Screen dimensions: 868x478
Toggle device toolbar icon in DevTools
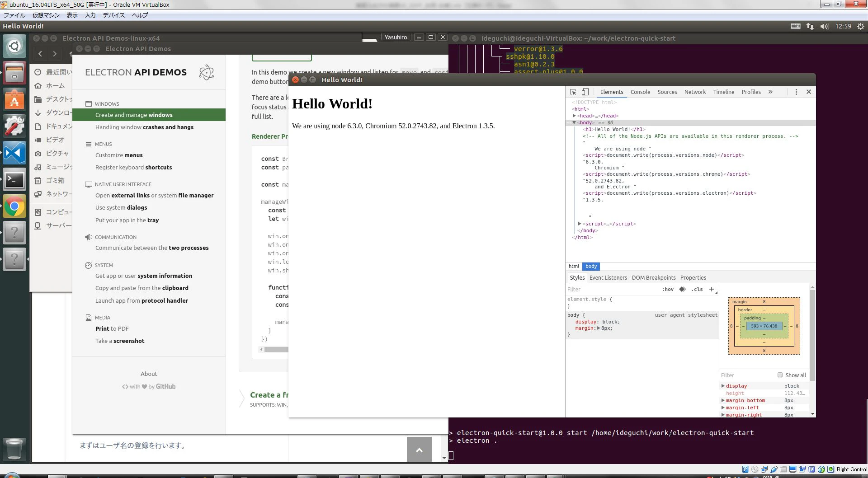click(585, 92)
